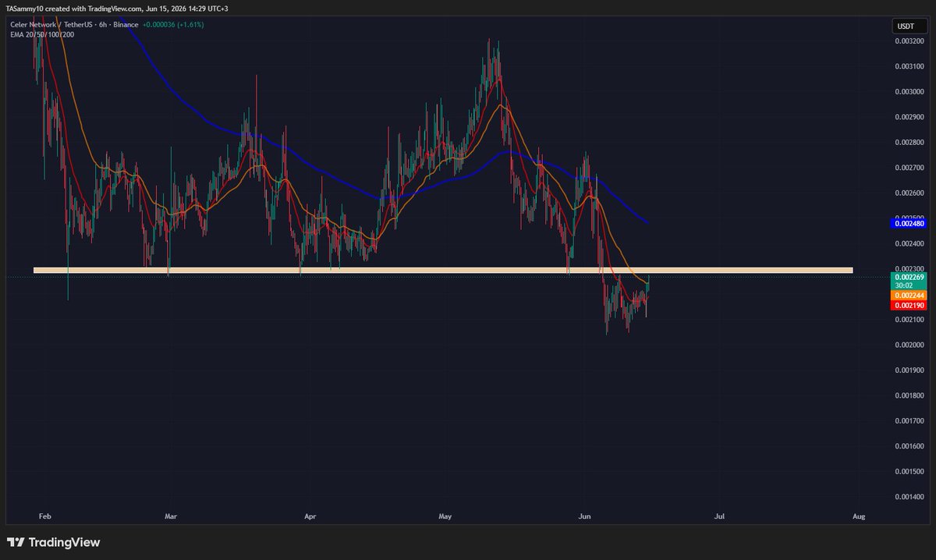Click the Apr label on time axis
Screen dimensions: 936x560
pyautogui.click(x=310, y=516)
